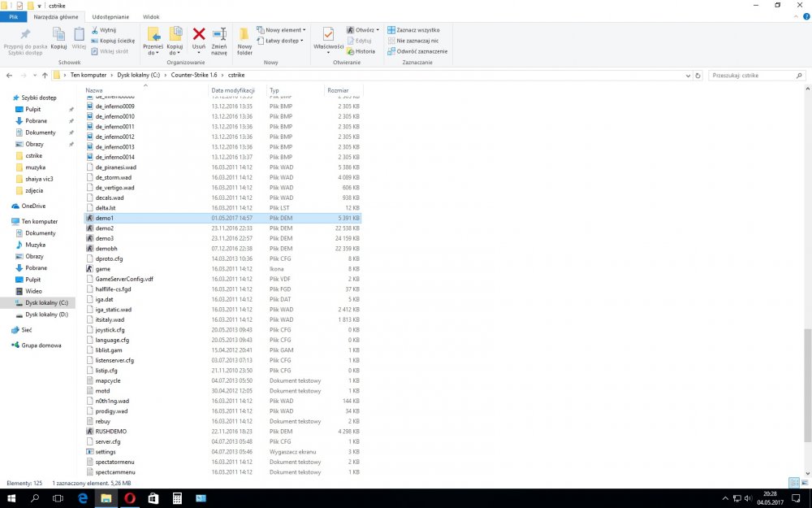Click the Właściwości properties icon
Viewport: 812px width, 508px height.
point(328,34)
